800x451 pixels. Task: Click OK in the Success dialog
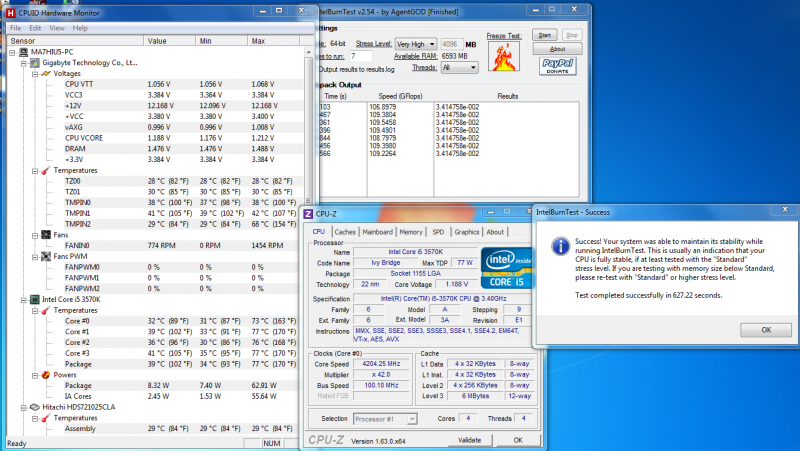[766, 330]
